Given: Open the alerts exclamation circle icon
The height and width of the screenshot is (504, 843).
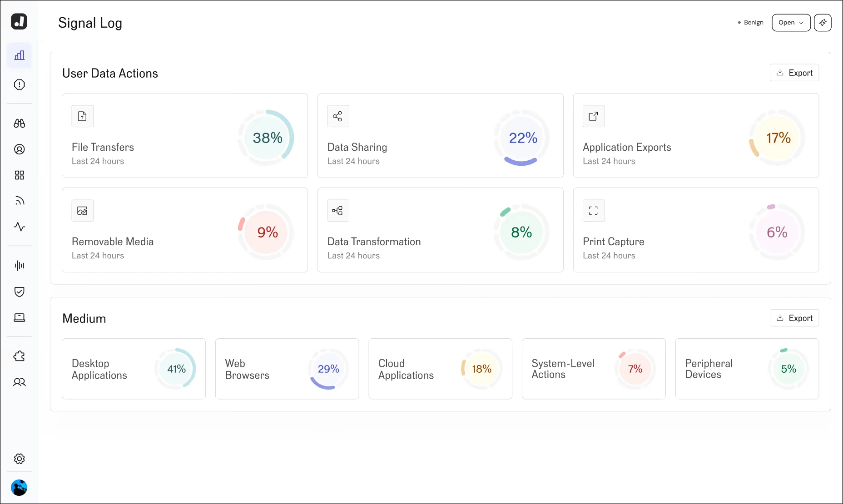Looking at the screenshot, I should click(x=20, y=84).
